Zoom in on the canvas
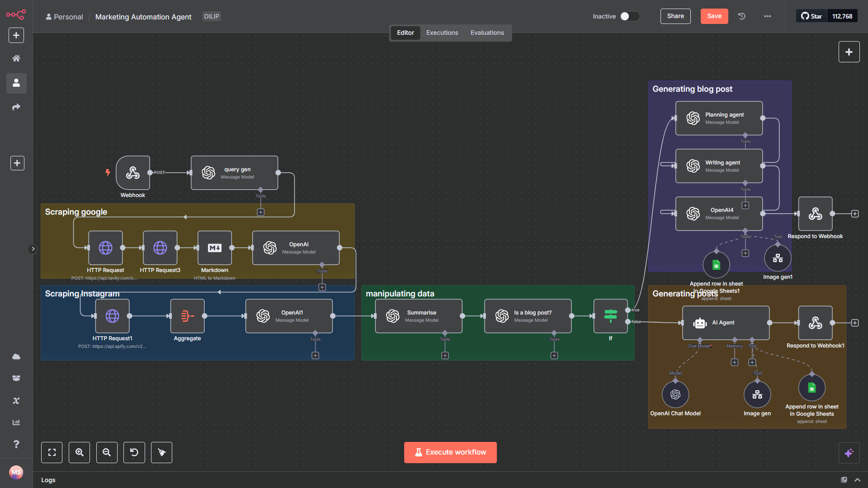Screen dimensions: 868x488 click(x=79, y=452)
